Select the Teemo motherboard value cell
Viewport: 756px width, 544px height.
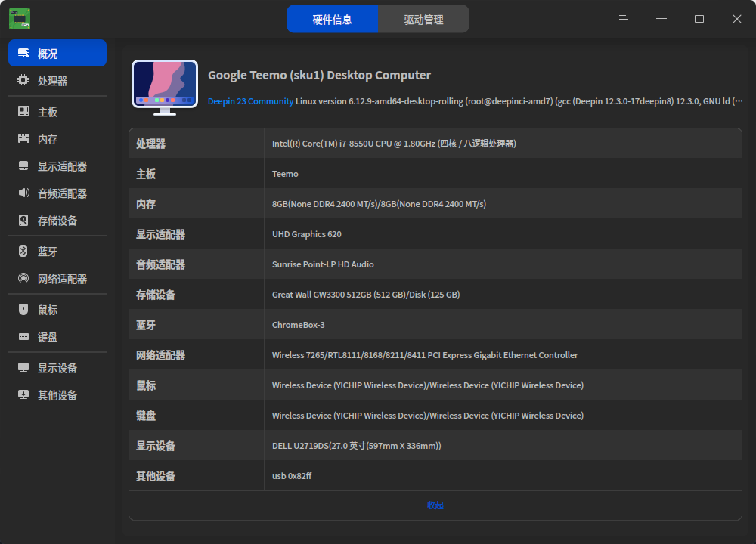pos(285,174)
